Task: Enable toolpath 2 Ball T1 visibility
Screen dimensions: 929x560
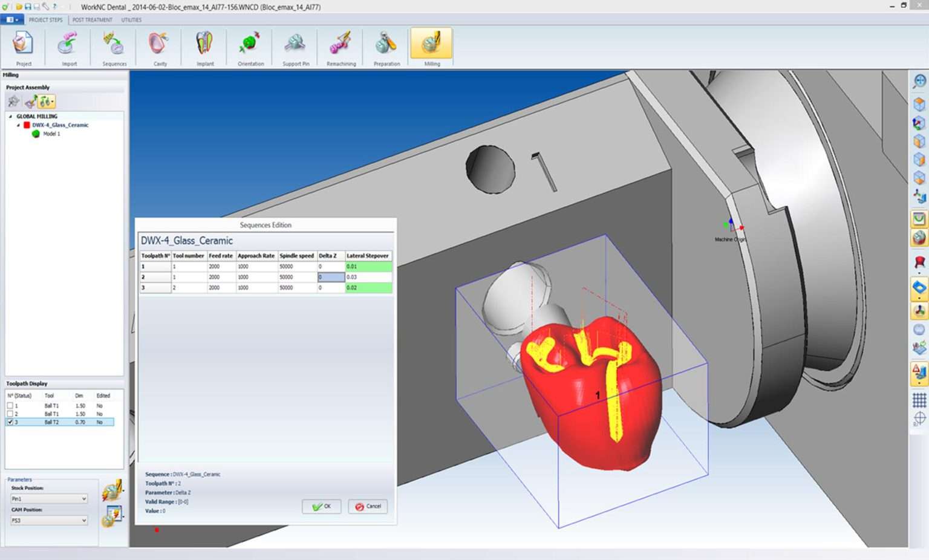Action: (10, 414)
